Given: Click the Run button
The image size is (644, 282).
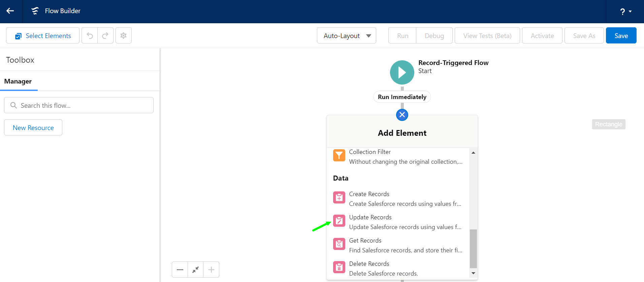Looking at the screenshot, I should [x=402, y=36].
